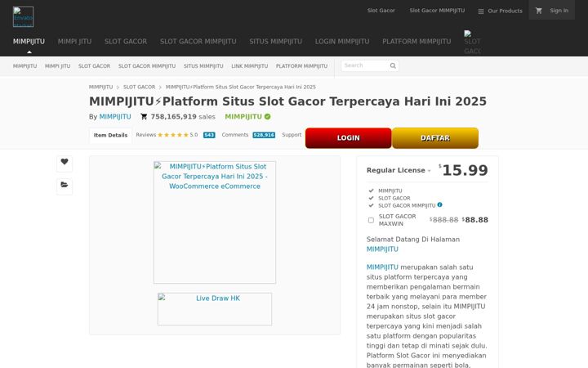The image size is (588, 368).
Task: Switch to the Reviews tab
Action: [x=146, y=135]
